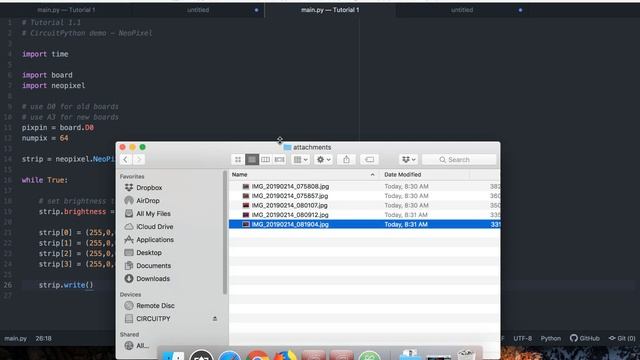
Task: Click the attachments folder title icon
Action: pos(287,147)
